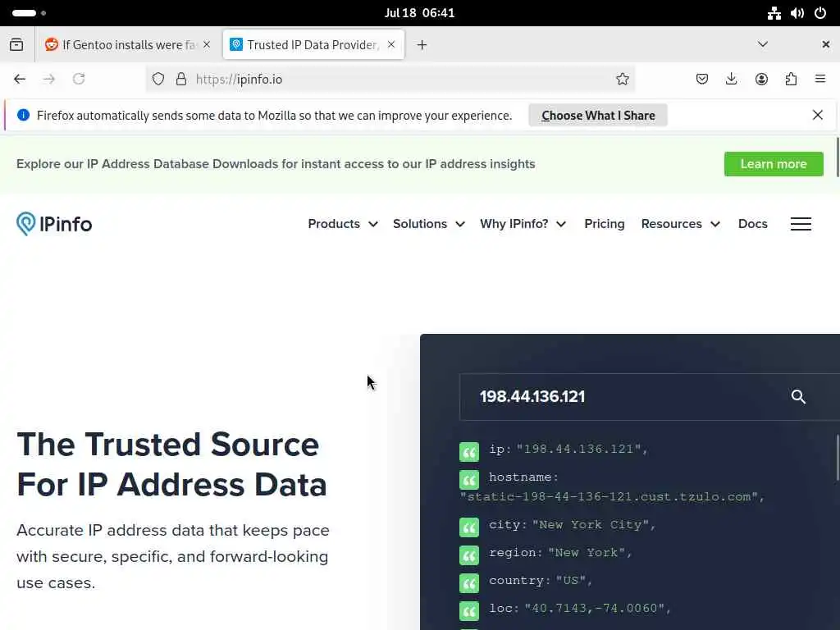Click the quote icon beside country field
Viewport: 840px width, 630px height.
click(x=468, y=583)
